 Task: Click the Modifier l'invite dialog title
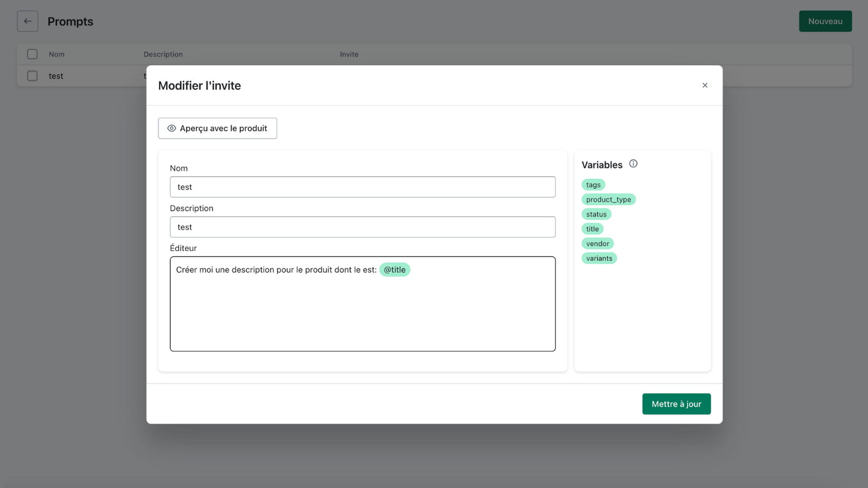point(200,86)
